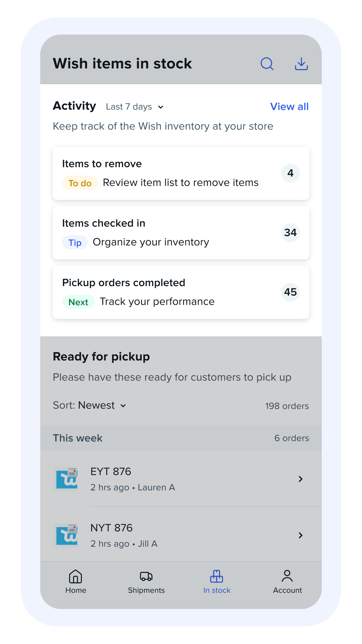The height and width of the screenshot is (644, 362).
Task: Expand the NYT 876 order chevron
Action: click(x=301, y=535)
